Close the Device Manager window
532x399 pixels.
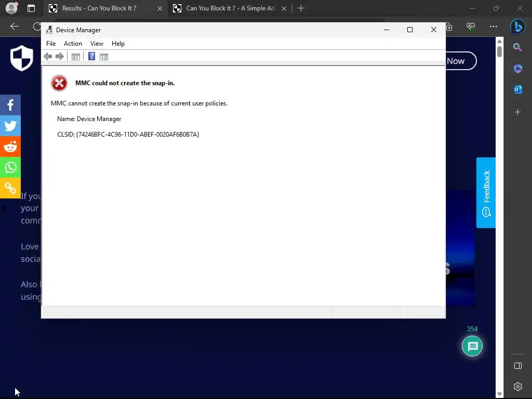pos(434,30)
